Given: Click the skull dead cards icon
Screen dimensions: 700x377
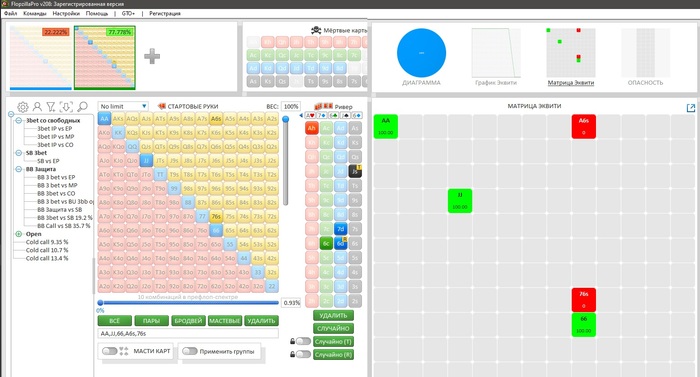Looking at the screenshot, I should click(x=316, y=30).
